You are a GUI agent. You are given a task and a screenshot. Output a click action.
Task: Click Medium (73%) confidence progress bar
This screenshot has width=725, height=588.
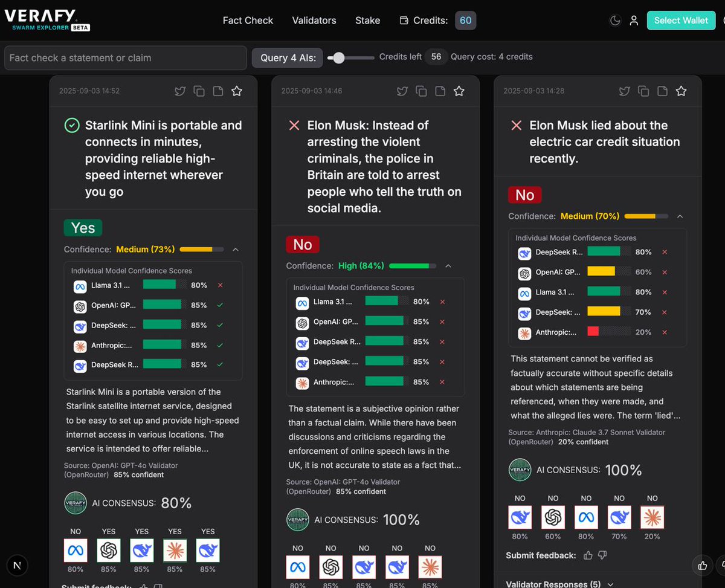[x=202, y=249]
